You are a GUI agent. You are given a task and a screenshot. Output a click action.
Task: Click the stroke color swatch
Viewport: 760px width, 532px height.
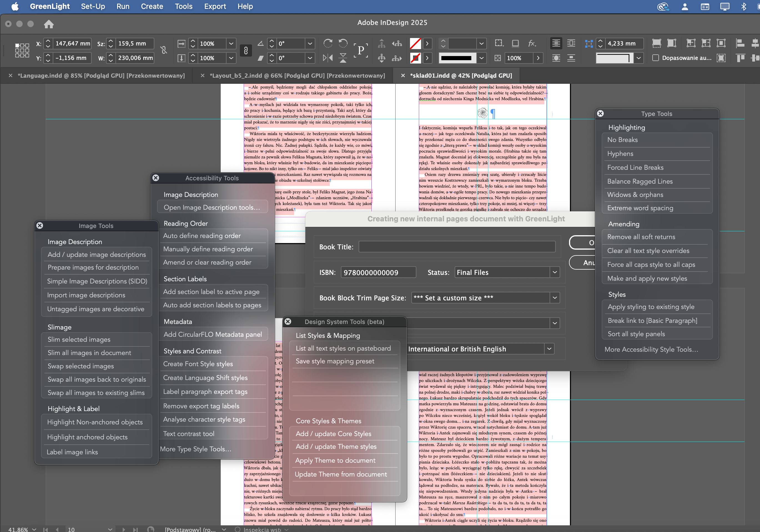416,58
